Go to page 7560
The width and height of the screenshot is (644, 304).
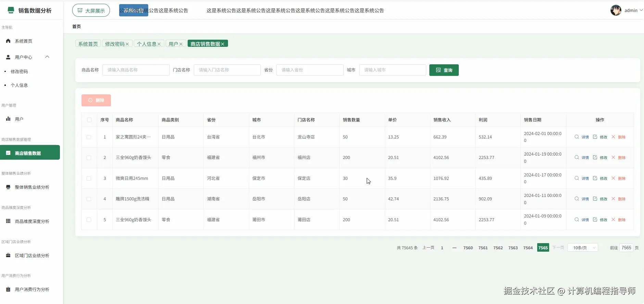pos(468,248)
